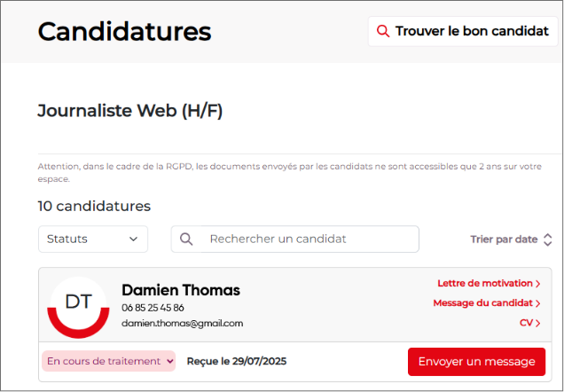Click the sort arrows icon beside Trier par date
564x392 pixels.
tap(547, 239)
